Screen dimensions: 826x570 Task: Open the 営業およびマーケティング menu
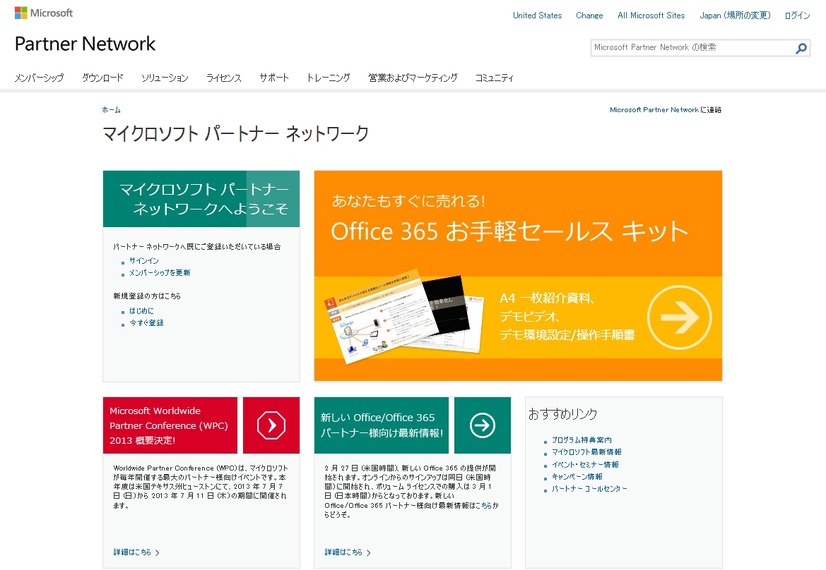[x=413, y=78]
